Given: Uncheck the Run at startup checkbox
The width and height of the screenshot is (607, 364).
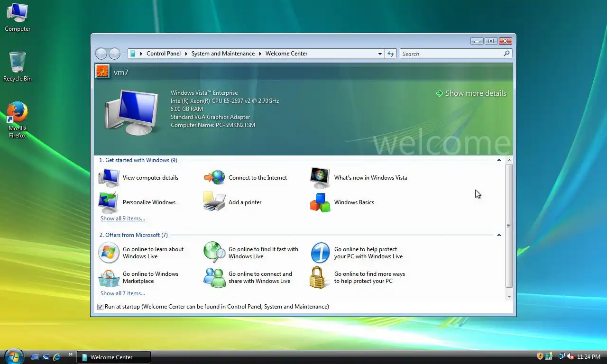Looking at the screenshot, I should click(100, 307).
